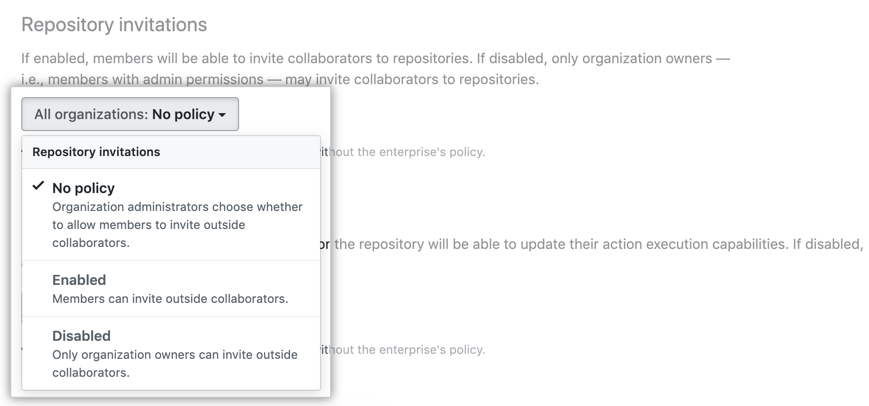Open the All organizations policy dropdown
The width and height of the screenshot is (869, 406).
(x=130, y=115)
